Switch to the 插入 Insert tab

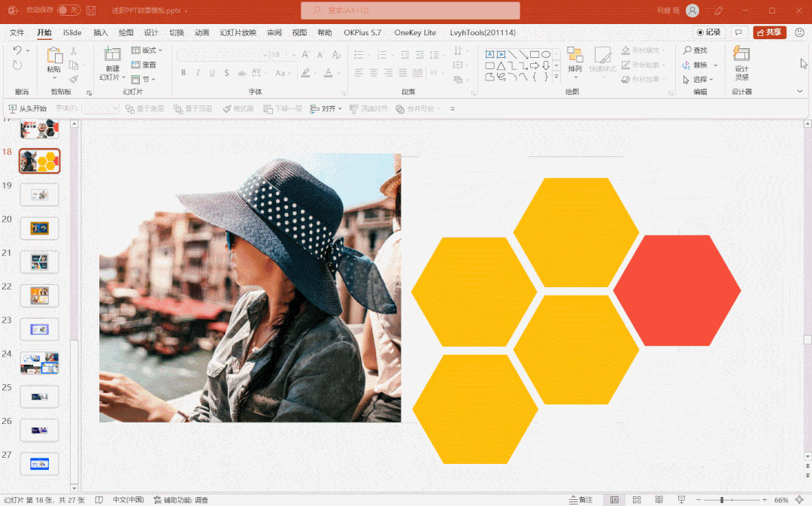click(x=101, y=32)
